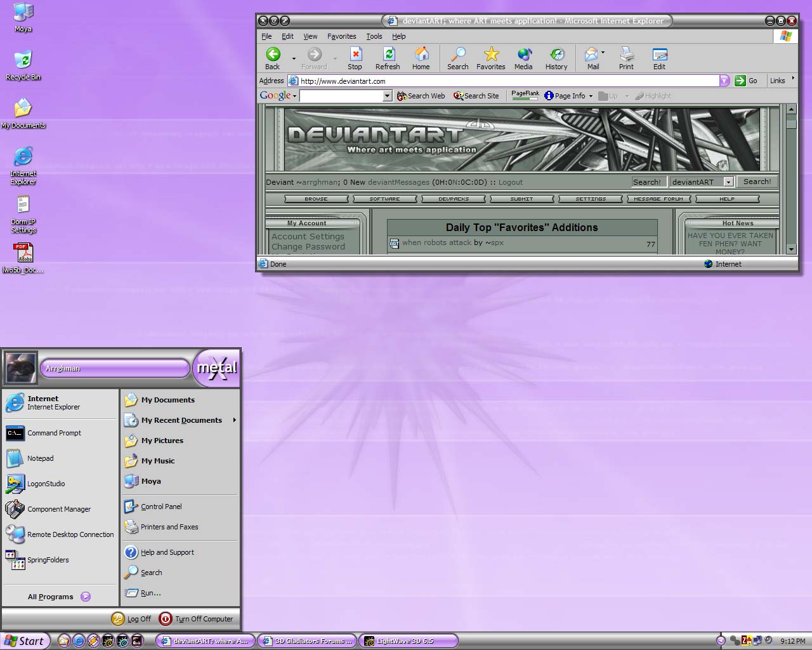Screen dimensions: 812x650
Task: Click the Mail toolbar icon
Action: [592, 58]
